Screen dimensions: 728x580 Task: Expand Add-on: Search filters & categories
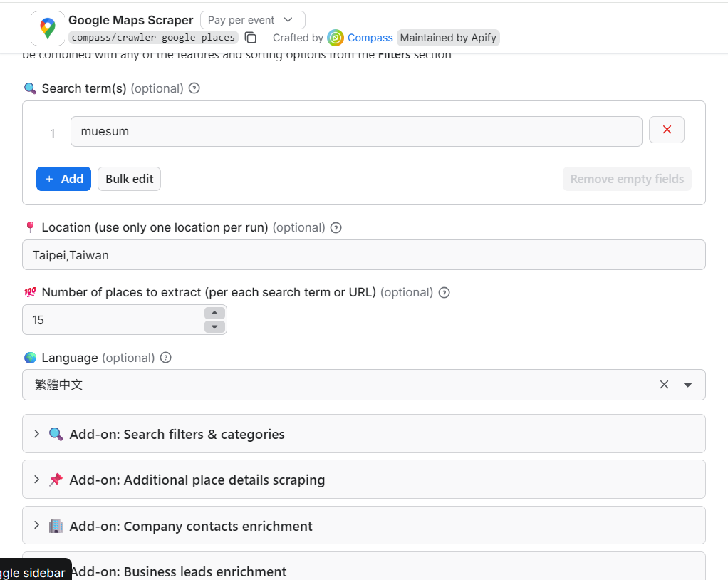tap(363, 434)
